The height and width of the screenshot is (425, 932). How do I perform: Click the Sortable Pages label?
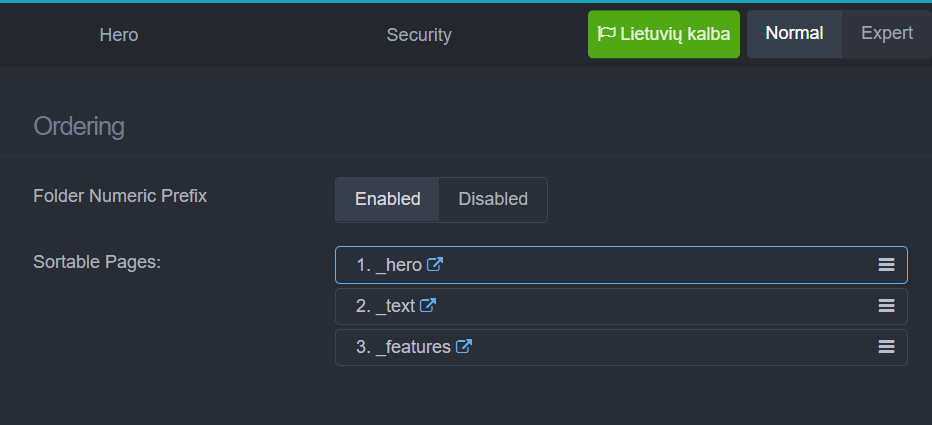[x=97, y=262]
